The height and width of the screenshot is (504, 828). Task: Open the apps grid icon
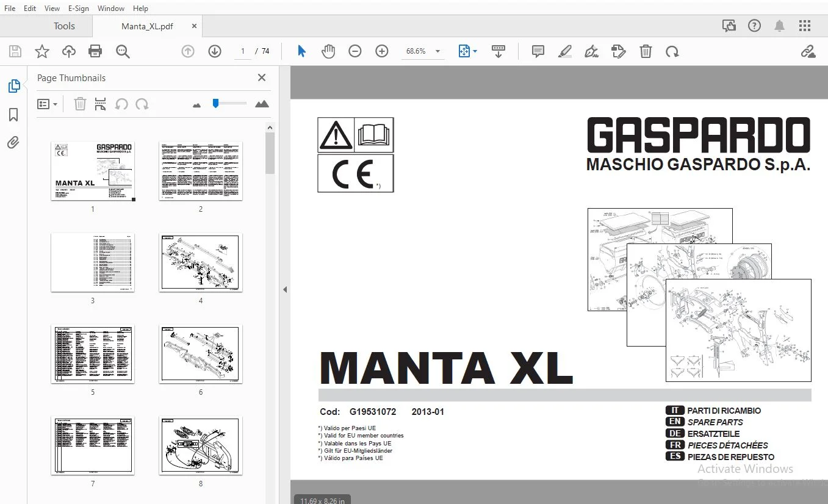805,26
